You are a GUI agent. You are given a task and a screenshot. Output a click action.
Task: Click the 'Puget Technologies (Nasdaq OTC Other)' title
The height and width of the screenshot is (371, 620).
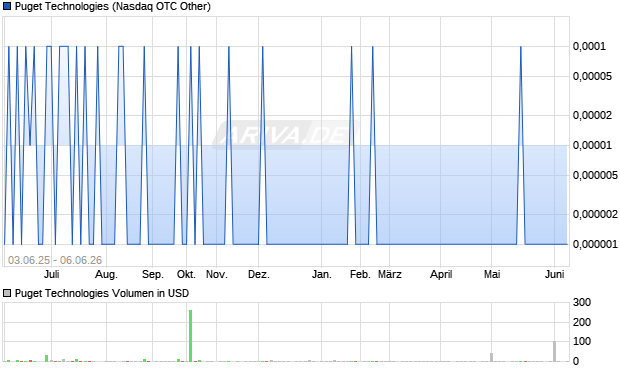pos(113,6)
